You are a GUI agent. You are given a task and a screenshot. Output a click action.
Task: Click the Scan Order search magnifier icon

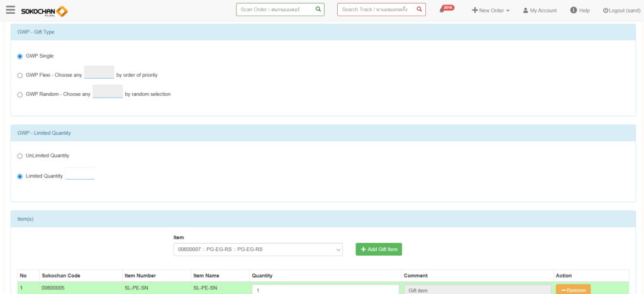point(318,9)
